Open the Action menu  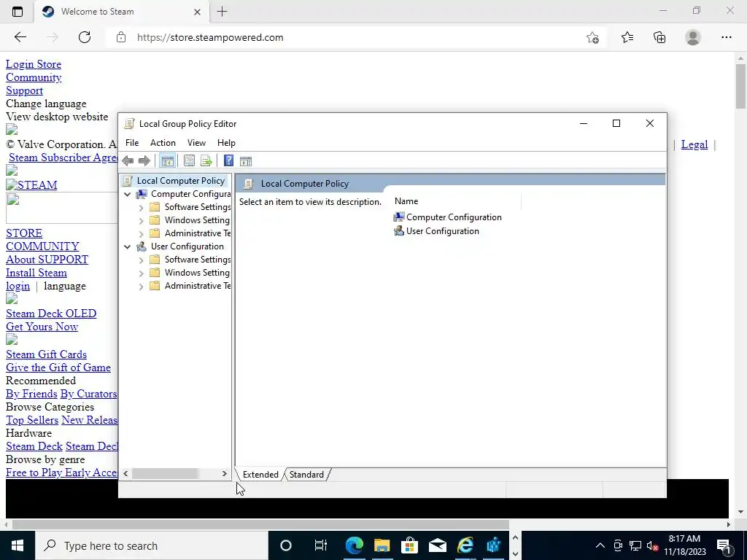(x=163, y=143)
